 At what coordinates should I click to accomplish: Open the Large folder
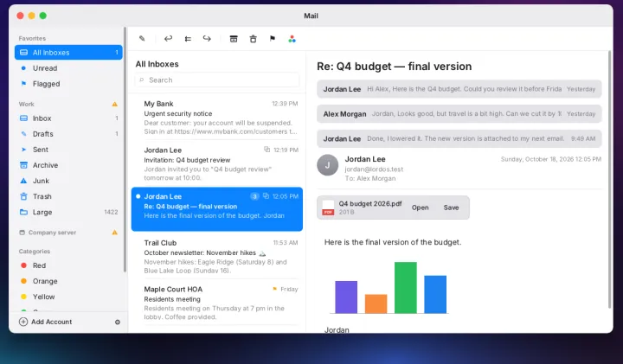point(68,212)
